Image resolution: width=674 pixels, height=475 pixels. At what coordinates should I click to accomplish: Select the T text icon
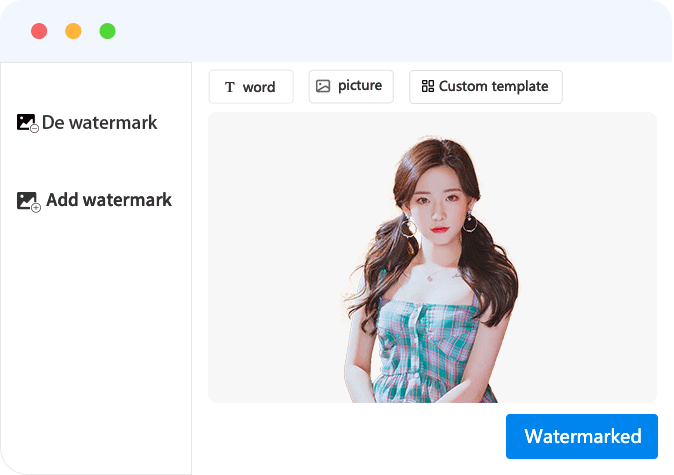(230, 87)
